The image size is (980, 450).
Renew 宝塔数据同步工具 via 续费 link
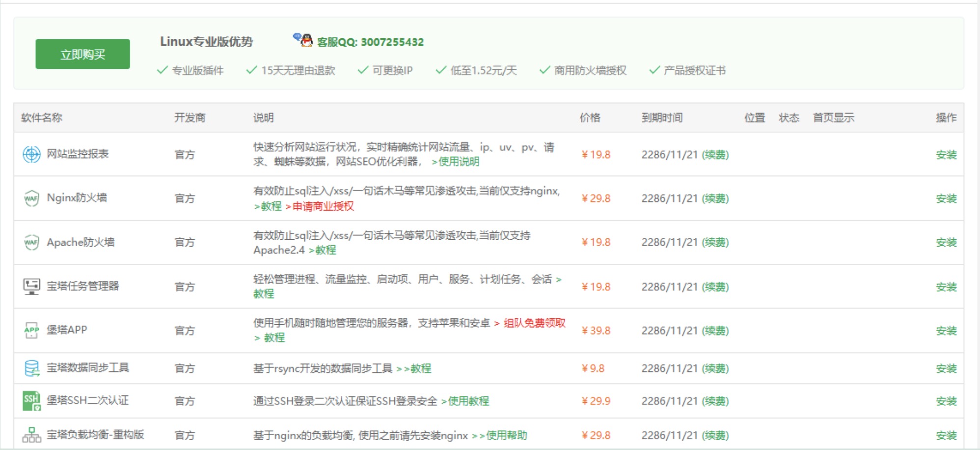pyautogui.click(x=715, y=368)
